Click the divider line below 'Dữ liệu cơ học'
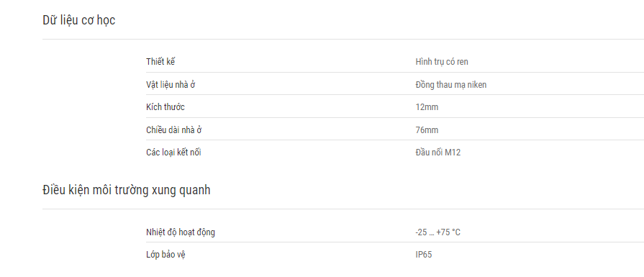The width and height of the screenshot is (644, 277). (x=343, y=40)
